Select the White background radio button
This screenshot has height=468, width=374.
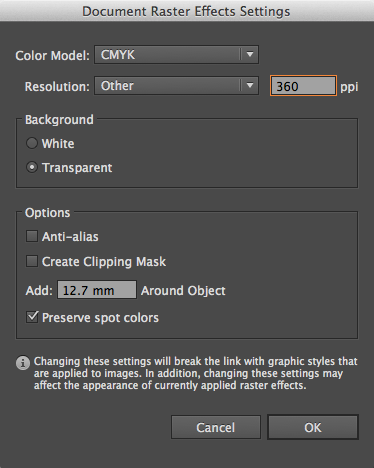(32, 143)
